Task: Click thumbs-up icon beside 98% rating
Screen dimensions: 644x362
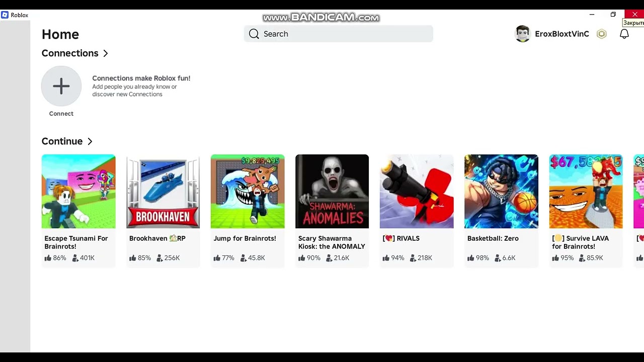Action: pyautogui.click(x=470, y=258)
